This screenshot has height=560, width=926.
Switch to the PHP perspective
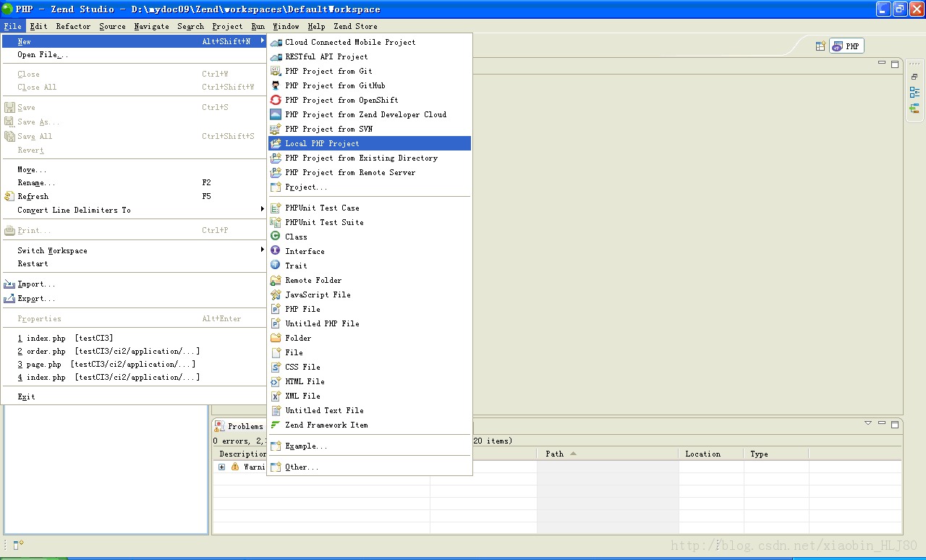845,45
